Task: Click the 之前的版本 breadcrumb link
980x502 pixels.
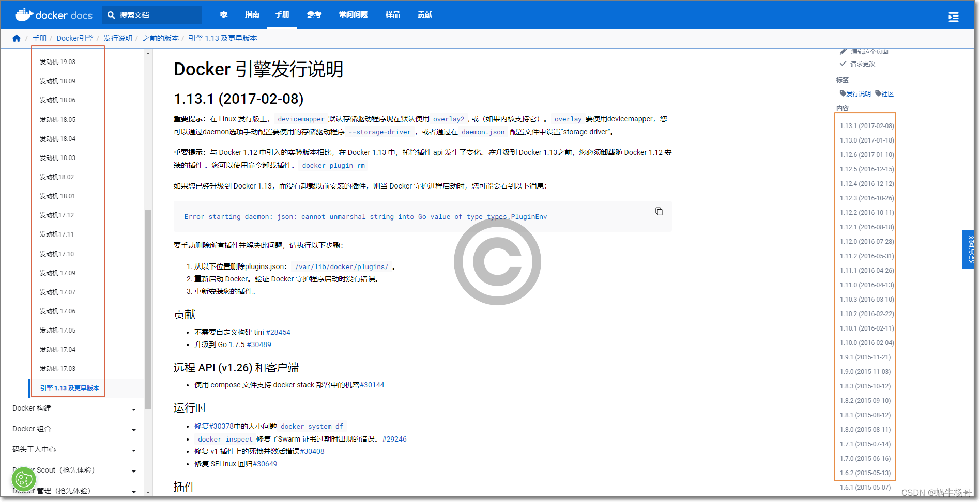Action: pyautogui.click(x=160, y=38)
